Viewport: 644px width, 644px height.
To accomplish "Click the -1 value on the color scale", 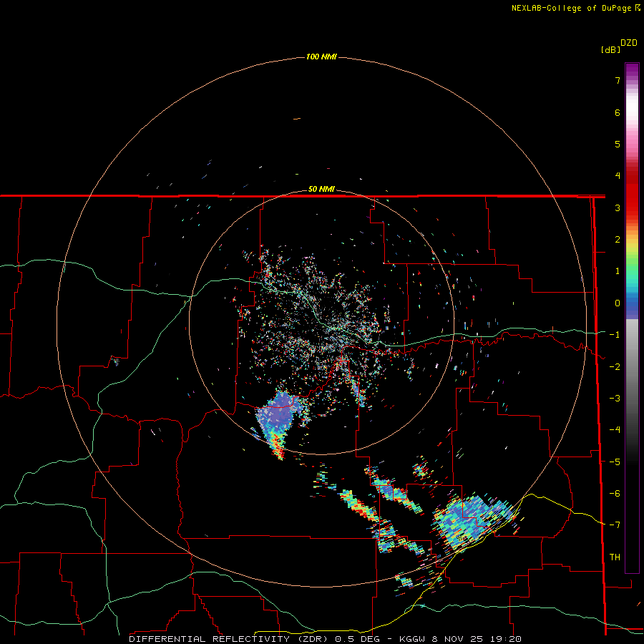I will click(x=615, y=335).
